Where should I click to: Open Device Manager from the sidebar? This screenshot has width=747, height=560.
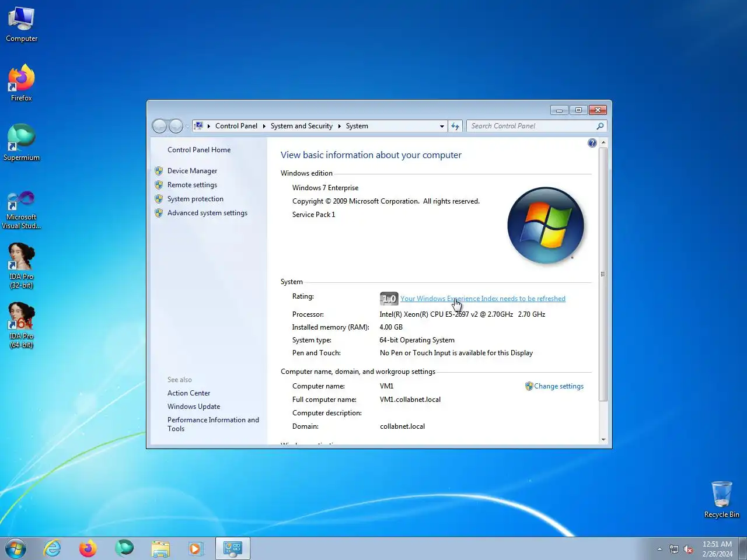click(192, 171)
